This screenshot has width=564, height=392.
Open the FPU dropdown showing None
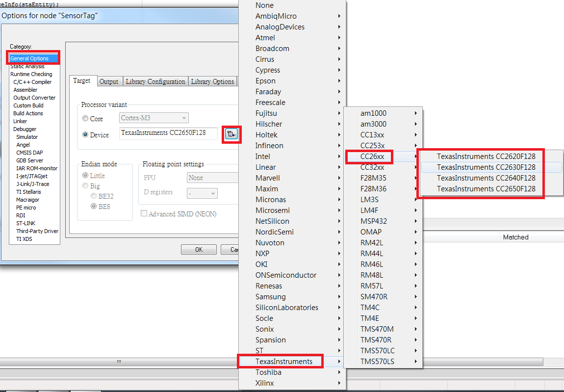pos(212,178)
